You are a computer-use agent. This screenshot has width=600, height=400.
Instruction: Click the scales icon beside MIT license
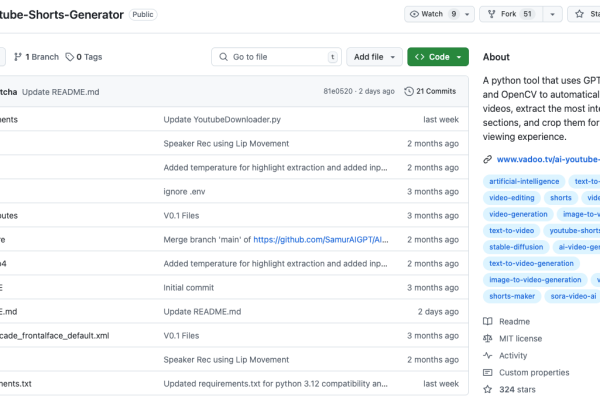488,338
